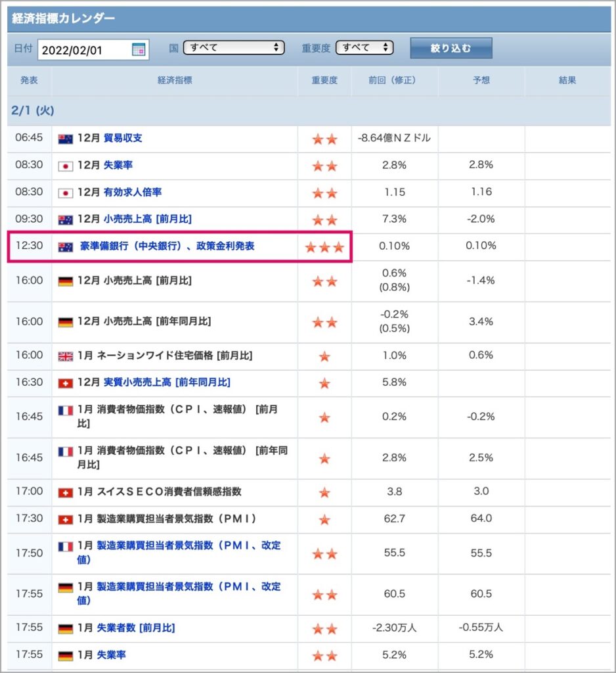Click the Australia flag beside 豪準備銀行 row
The height and width of the screenshot is (673, 616).
point(66,247)
